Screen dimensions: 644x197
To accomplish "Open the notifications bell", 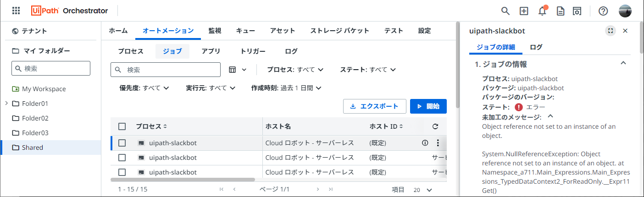I will 543,11.
